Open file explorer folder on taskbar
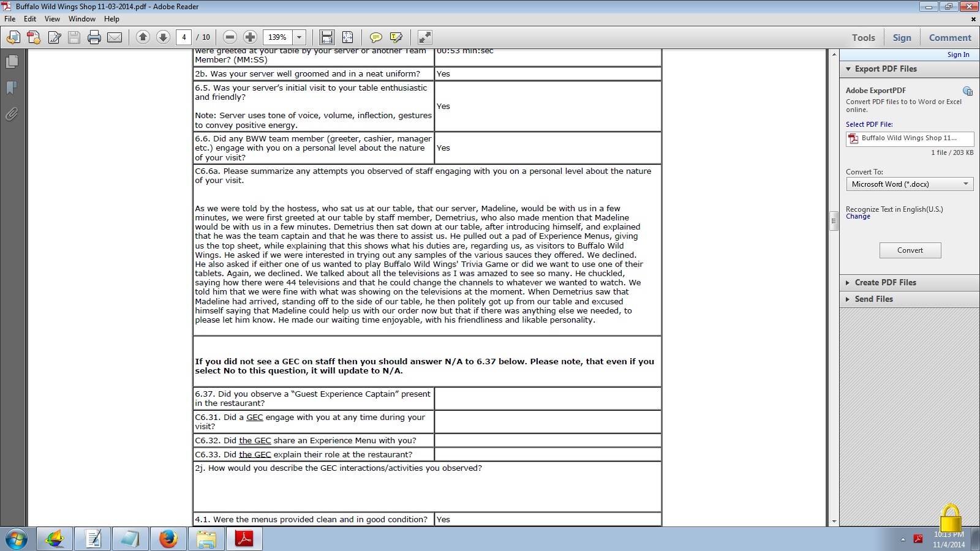980x551 pixels. click(206, 539)
